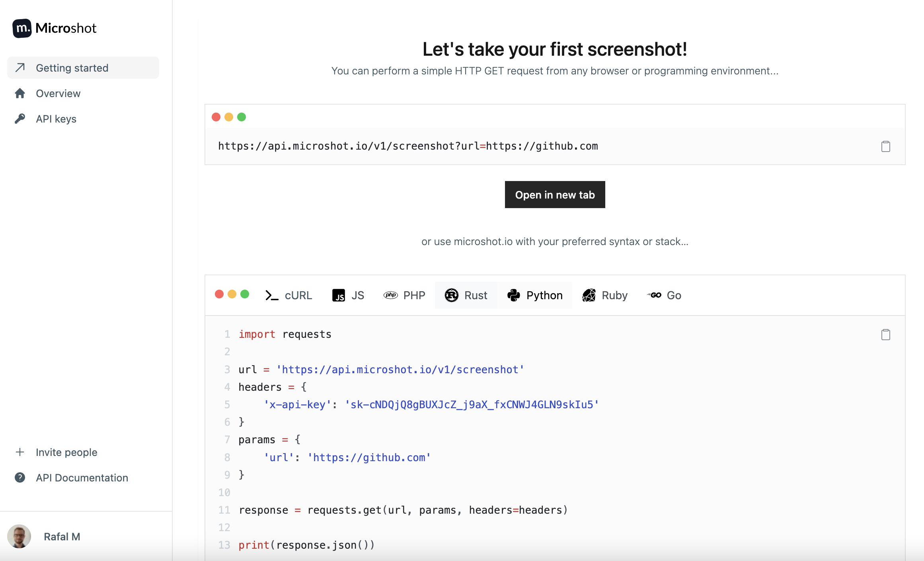This screenshot has height=561, width=924.
Task: Click the cURL terminal prompt icon
Action: [x=272, y=295]
